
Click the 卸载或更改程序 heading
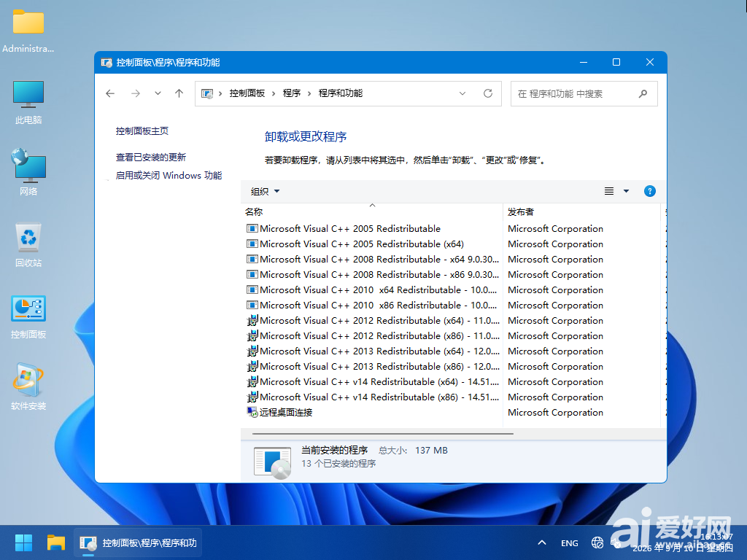click(x=306, y=136)
